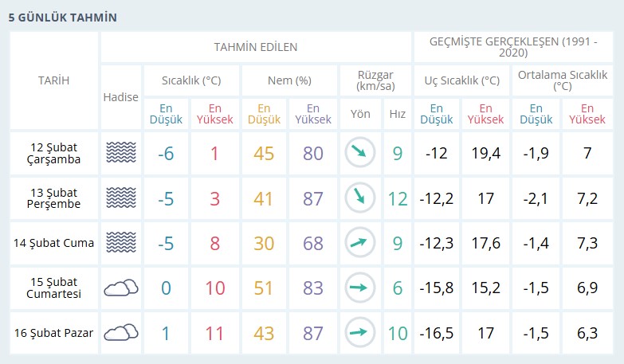Click the extreme high '19,4' value
The height and width of the screenshot is (364, 624).
coord(486,153)
